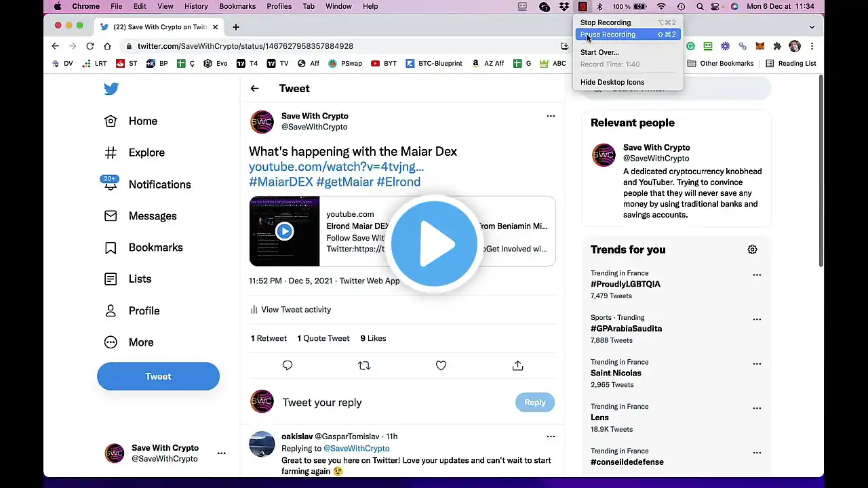Screen dimensions: 868x488
Task: Open more options for #ProudlyLGBTQIA trend
Action: [x=757, y=275]
